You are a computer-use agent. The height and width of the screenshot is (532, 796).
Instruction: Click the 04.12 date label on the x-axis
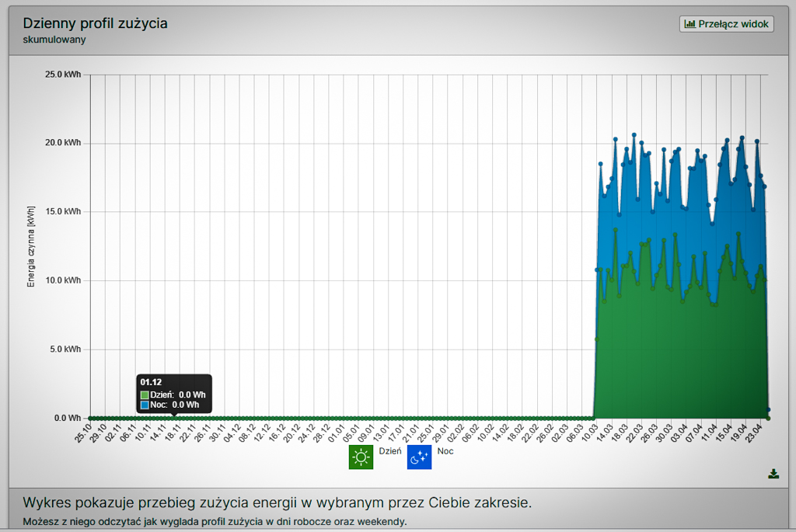pyautogui.click(x=232, y=433)
